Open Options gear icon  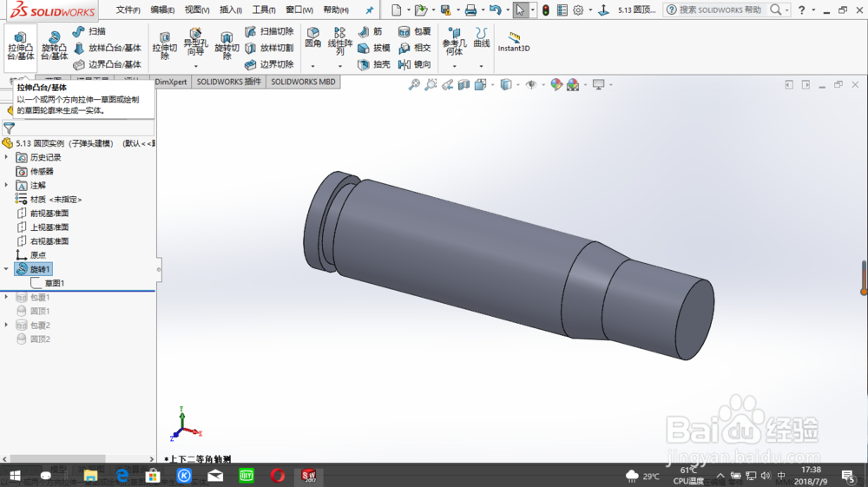[578, 10]
